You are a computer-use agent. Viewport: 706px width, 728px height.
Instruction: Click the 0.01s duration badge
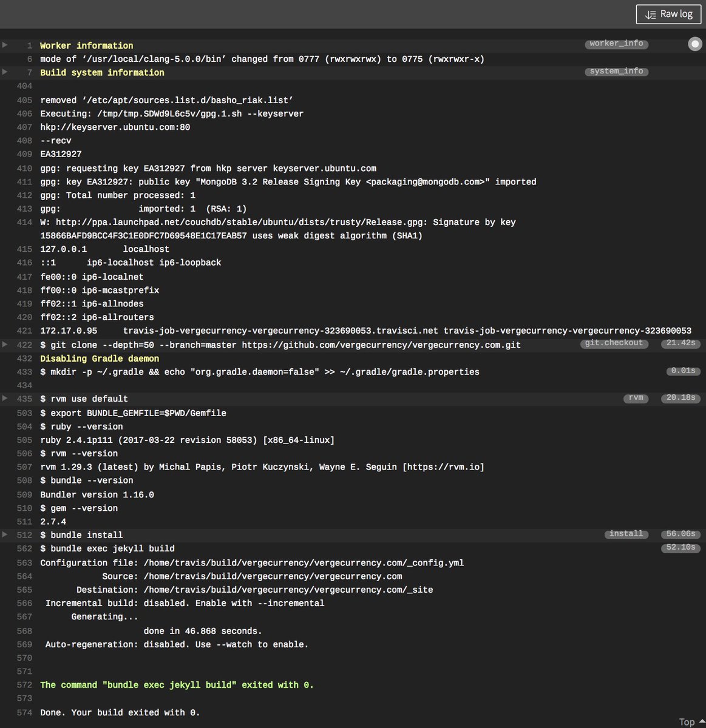click(683, 371)
